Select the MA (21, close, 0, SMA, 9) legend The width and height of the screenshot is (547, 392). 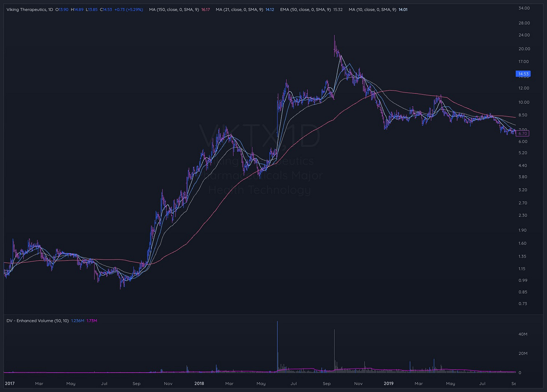click(239, 9)
